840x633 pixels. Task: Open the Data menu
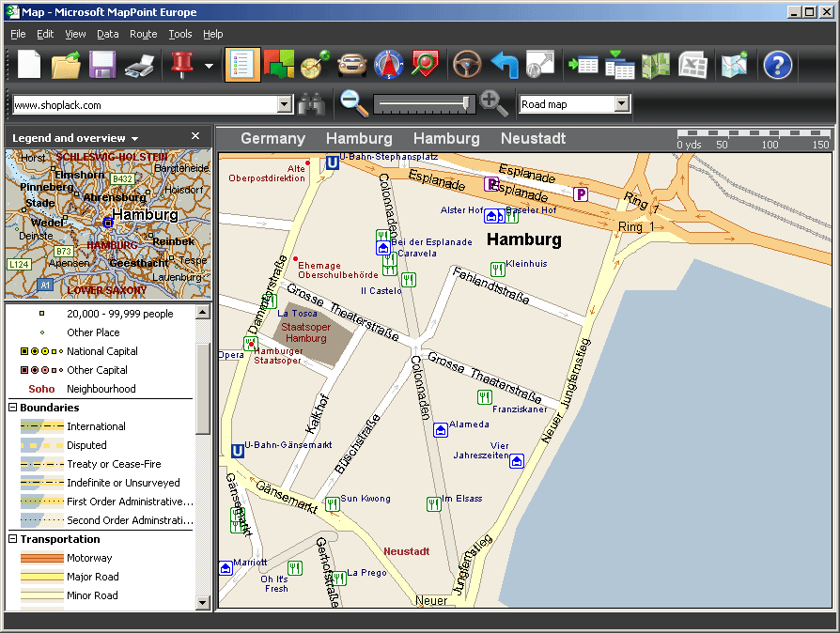(x=108, y=34)
